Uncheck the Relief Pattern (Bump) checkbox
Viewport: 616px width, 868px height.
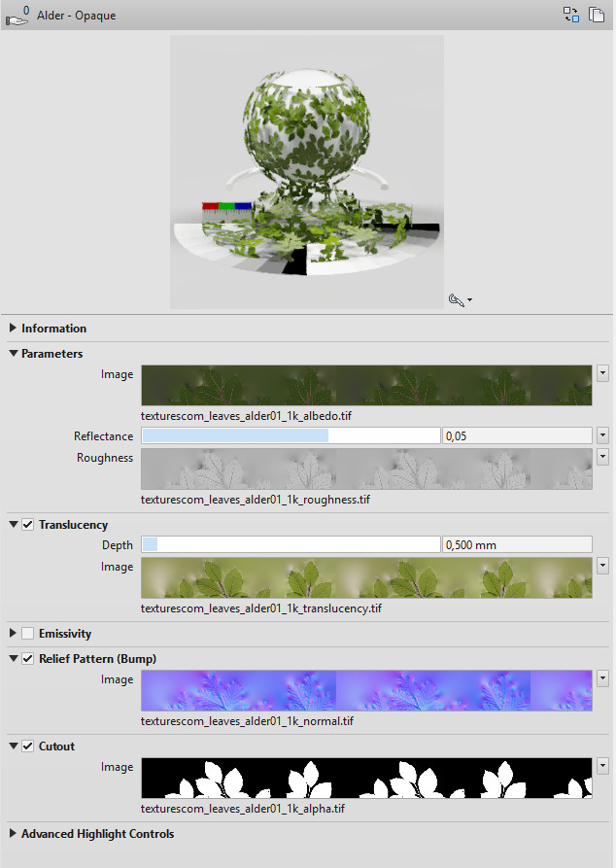pos(27,658)
